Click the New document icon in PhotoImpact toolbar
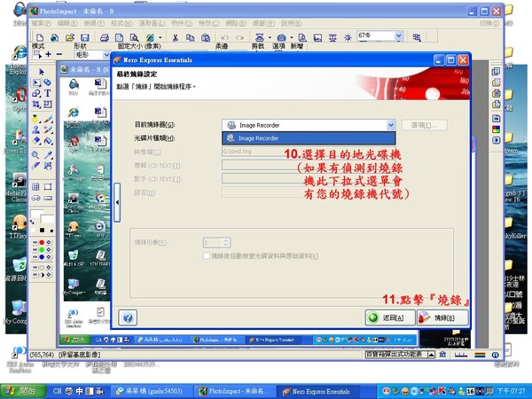Image resolution: width=532 pixels, height=399 pixels. (40, 37)
